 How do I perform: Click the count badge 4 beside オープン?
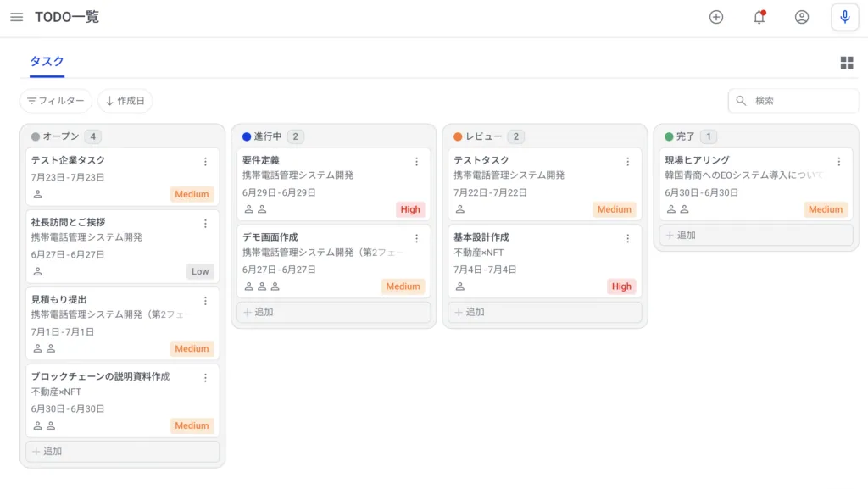click(93, 136)
